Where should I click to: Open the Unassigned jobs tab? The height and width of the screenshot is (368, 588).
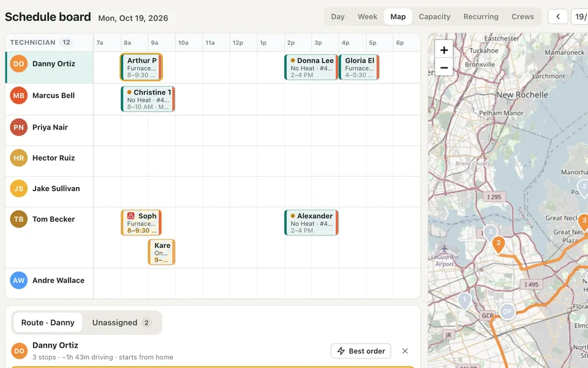[121, 323]
